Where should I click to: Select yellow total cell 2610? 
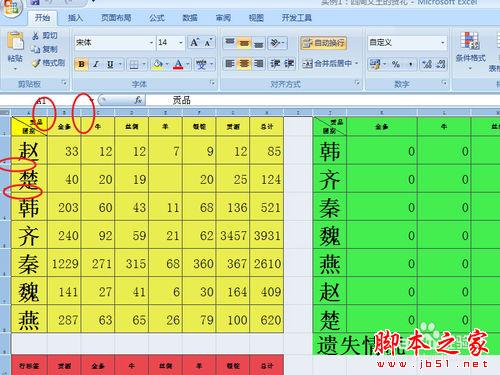point(267,264)
